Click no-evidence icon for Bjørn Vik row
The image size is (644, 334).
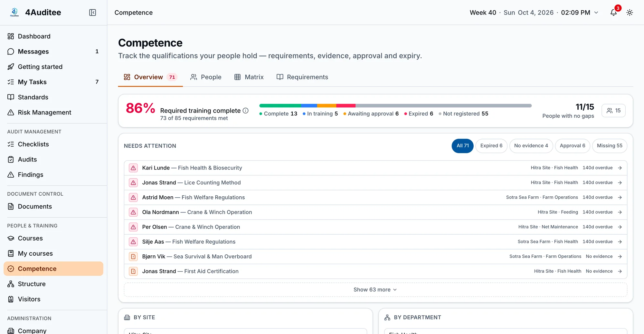pos(133,257)
